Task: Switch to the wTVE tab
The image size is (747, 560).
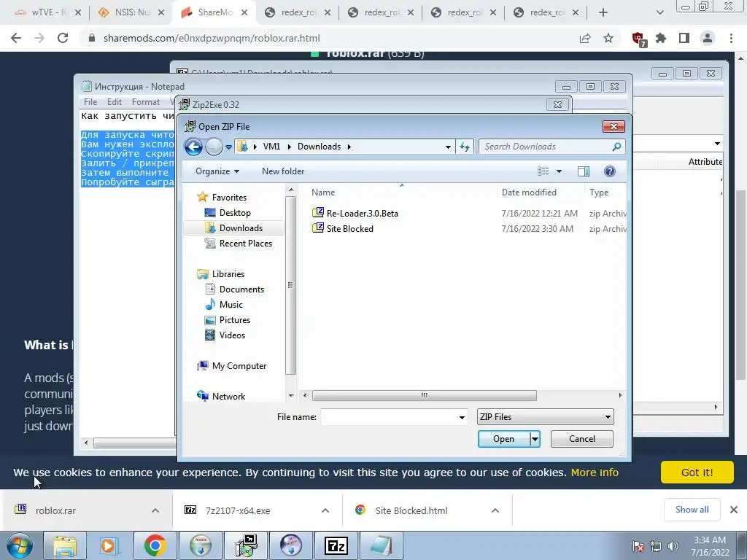Action: pos(47,12)
